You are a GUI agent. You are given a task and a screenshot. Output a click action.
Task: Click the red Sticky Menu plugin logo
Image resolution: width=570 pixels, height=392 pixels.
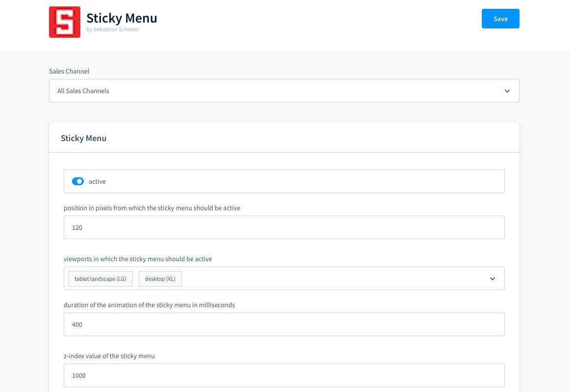[x=65, y=22]
